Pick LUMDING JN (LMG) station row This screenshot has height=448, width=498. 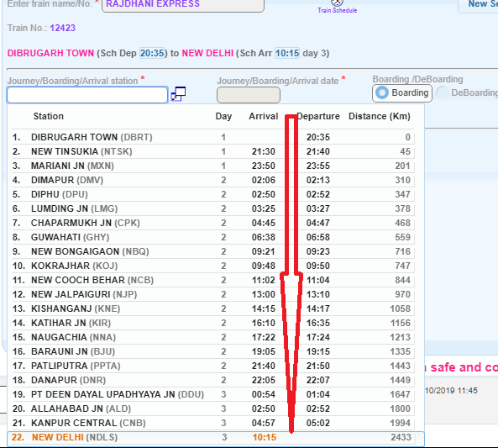pos(213,208)
